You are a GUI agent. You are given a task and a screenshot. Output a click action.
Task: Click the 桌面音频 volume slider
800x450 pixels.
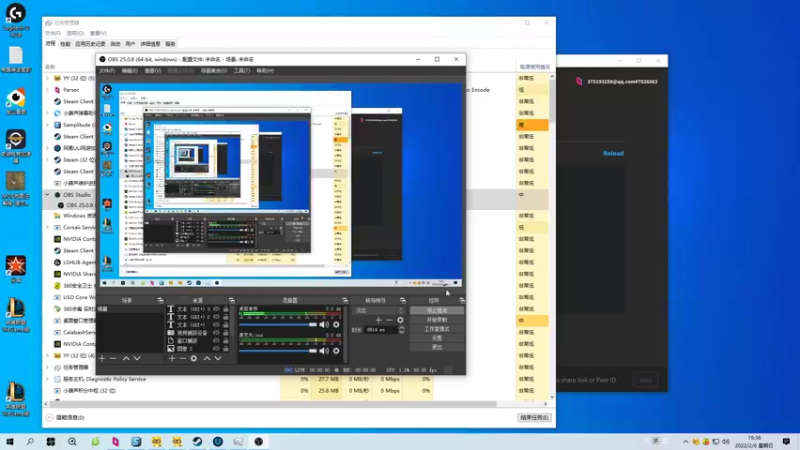pos(278,324)
